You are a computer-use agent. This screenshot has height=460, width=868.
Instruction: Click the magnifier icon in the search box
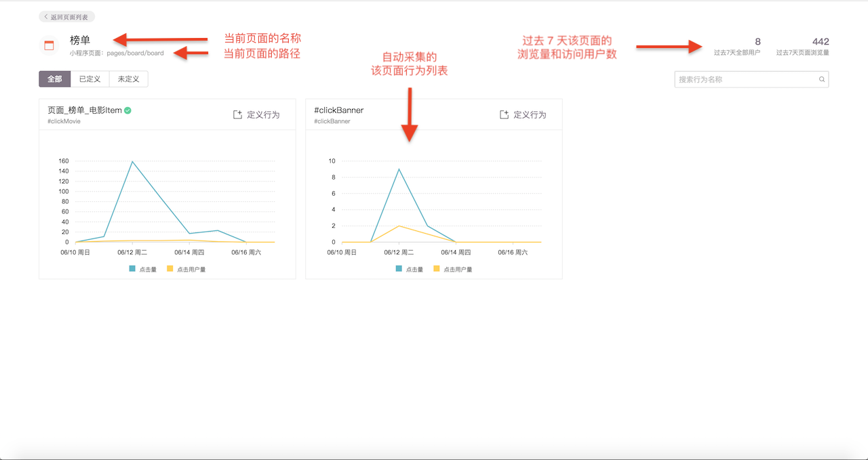(x=822, y=80)
